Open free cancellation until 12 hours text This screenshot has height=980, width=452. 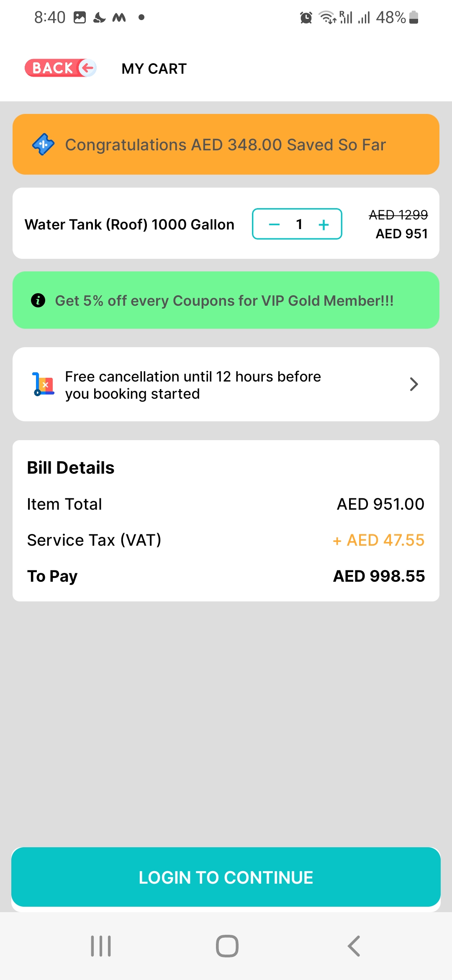[x=193, y=385]
